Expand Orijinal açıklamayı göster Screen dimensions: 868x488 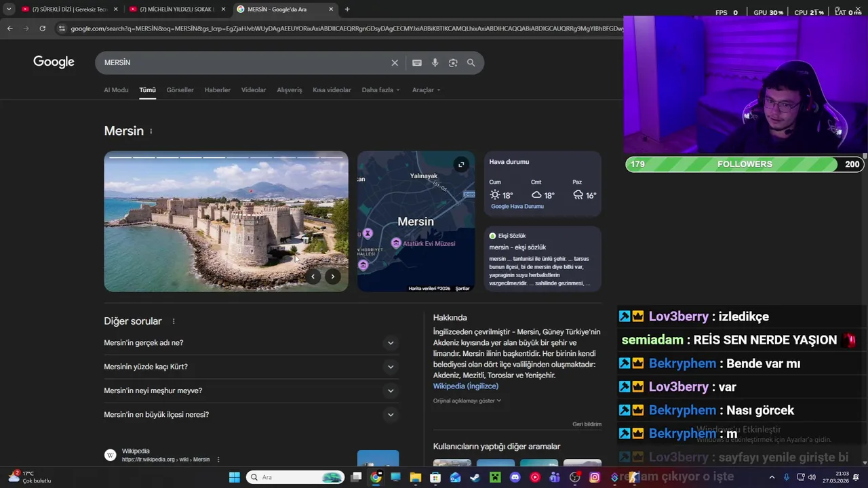467,401
